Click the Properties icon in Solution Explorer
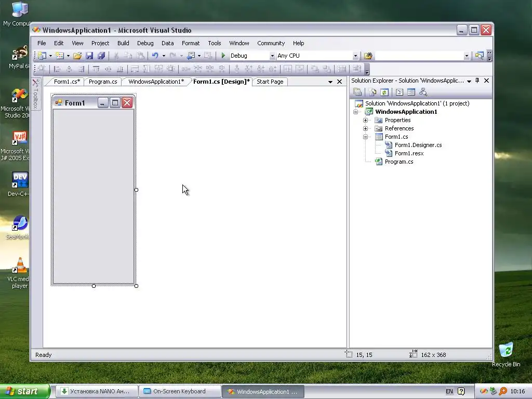The width and height of the screenshot is (532, 399). (357, 92)
